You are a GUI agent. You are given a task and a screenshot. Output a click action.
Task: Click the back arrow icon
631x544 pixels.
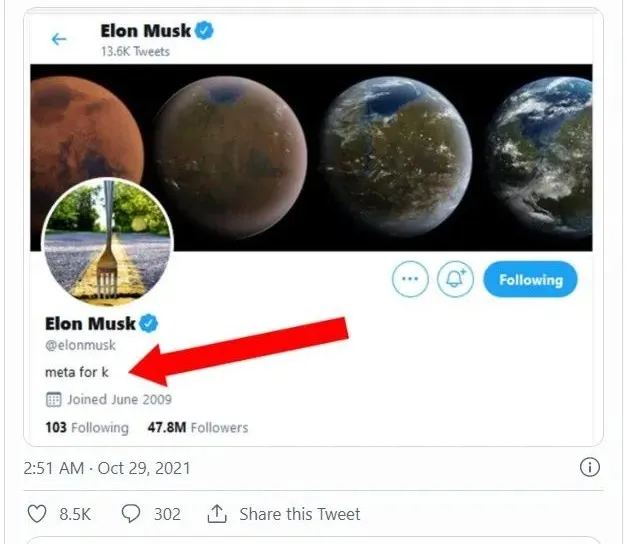59,39
